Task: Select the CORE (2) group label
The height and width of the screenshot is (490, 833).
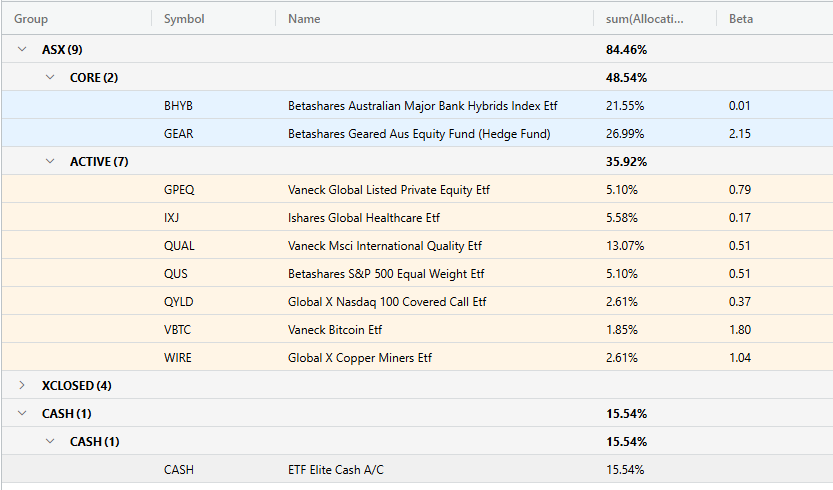Action: [x=94, y=78]
